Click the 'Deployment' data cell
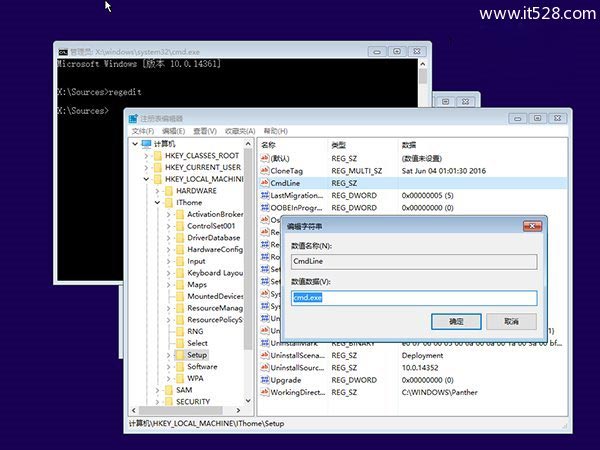 (422, 356)
